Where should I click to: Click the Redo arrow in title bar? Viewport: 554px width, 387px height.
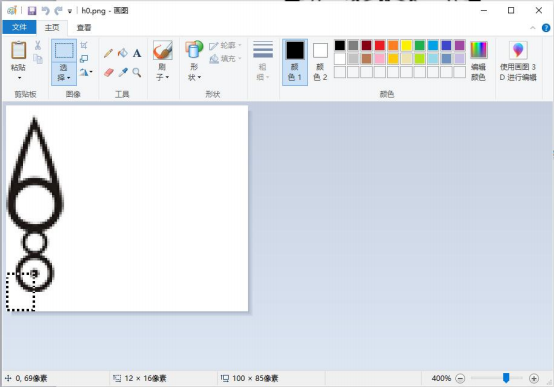(x=58, y=11)
